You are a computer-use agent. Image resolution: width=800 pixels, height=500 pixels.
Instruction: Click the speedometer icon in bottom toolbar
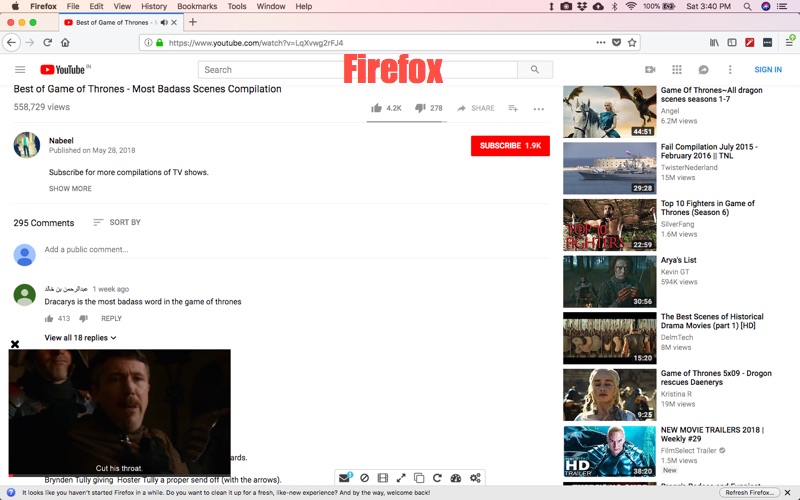click(x=456, y=478)
